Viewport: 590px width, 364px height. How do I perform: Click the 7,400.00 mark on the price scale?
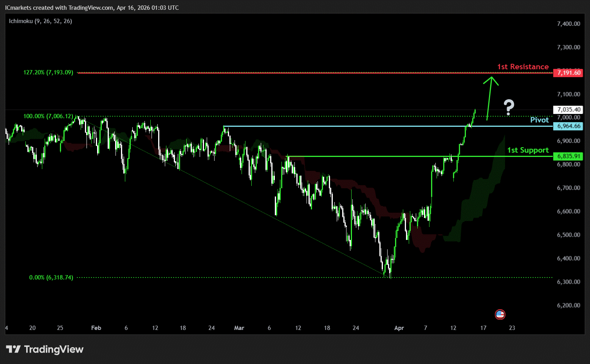[x=568, y=24]
